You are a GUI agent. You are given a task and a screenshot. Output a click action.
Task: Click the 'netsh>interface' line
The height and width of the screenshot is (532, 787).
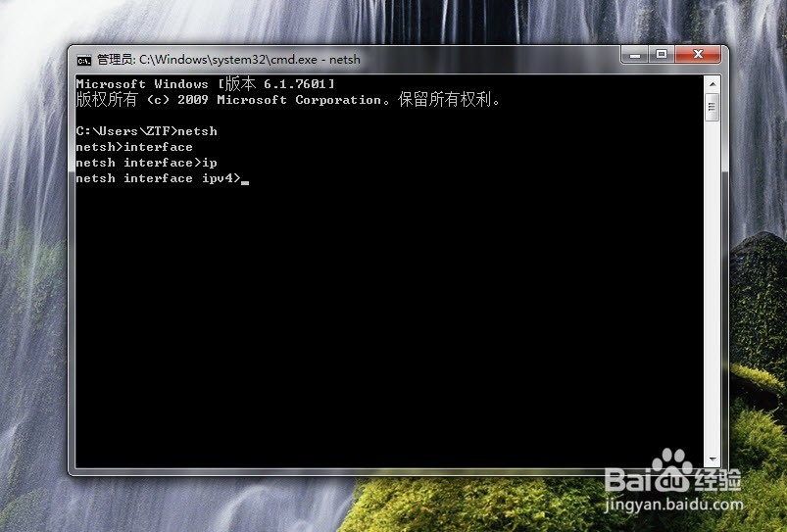click(134, 147)
